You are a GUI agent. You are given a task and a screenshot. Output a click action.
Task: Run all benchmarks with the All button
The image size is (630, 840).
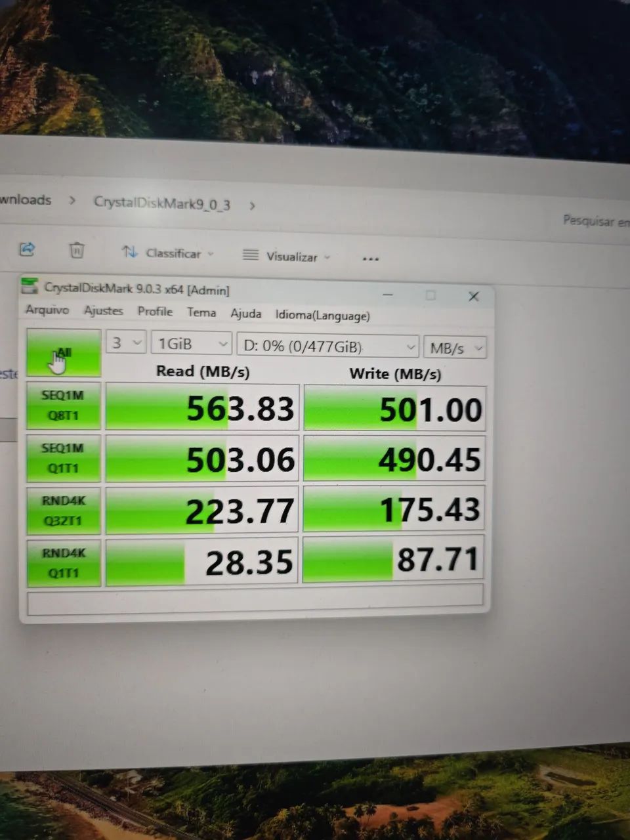pyautogui.click(x=64, y=352)
